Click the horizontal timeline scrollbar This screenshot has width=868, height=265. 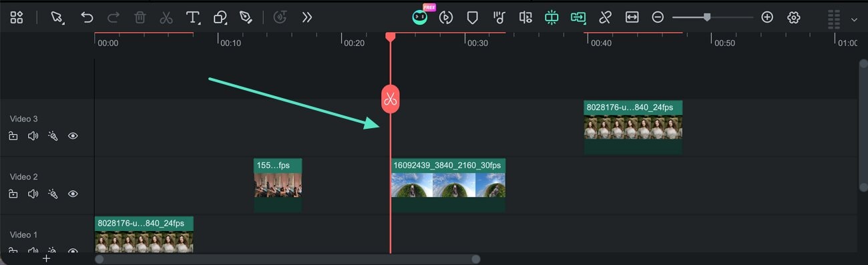(288, 259)
